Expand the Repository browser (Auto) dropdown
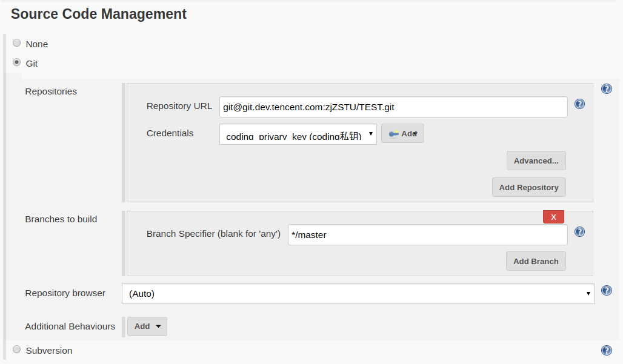This screenshot has height=364, width=623. (x=358, y=294)
